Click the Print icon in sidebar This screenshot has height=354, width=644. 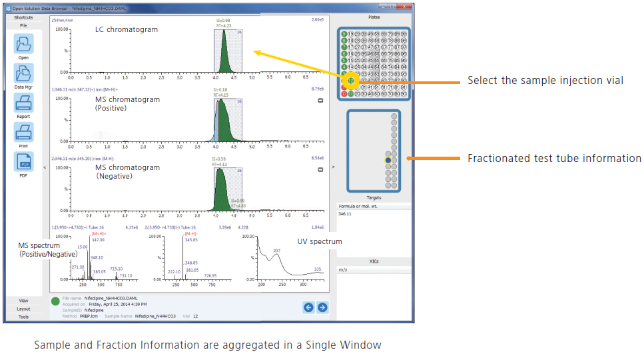[23, 132]
